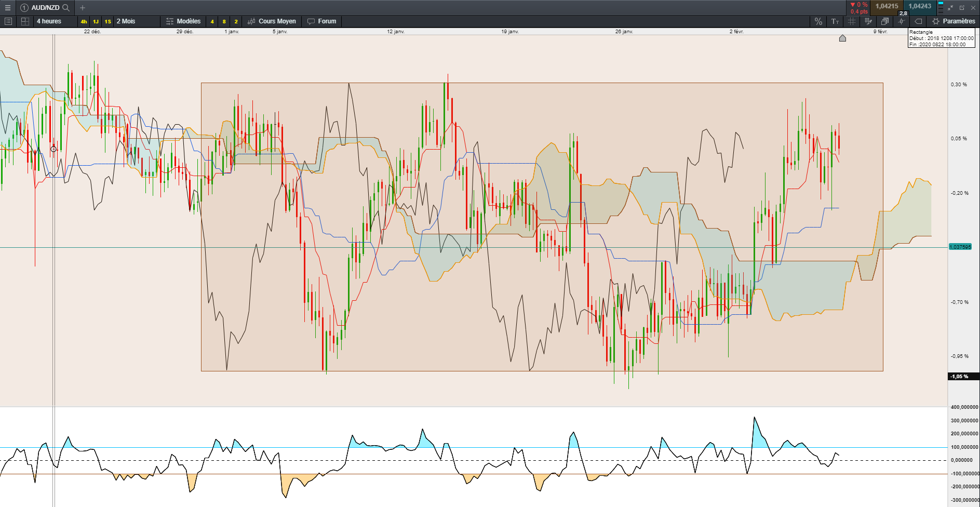
Task: Click the 1,037595 price line label
Action: [x=960, y=247]
